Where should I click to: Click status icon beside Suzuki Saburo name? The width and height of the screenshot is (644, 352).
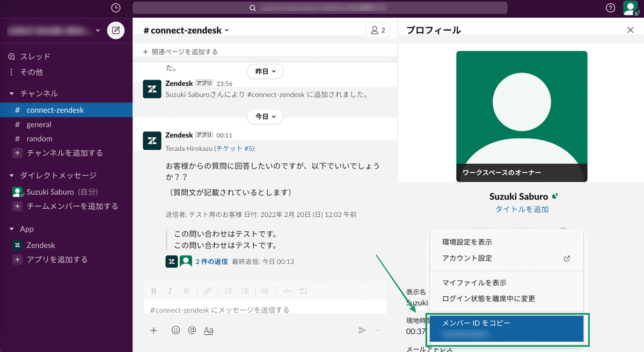[555, 196]
